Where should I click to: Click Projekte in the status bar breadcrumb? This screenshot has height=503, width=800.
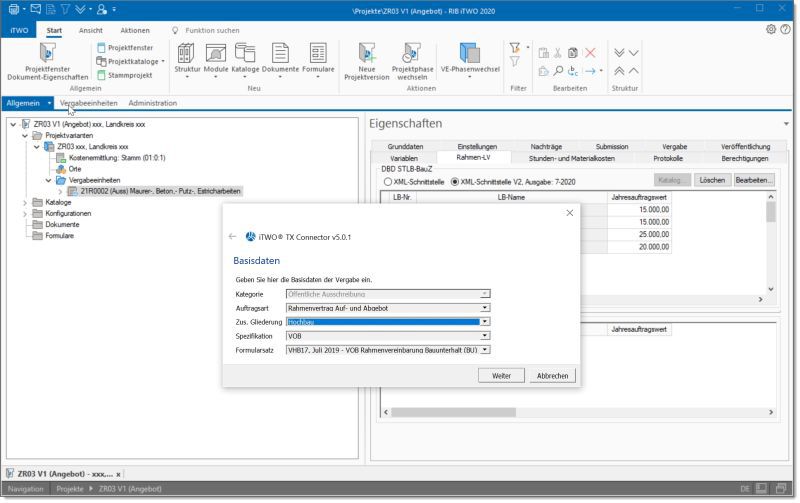point(70,489)
